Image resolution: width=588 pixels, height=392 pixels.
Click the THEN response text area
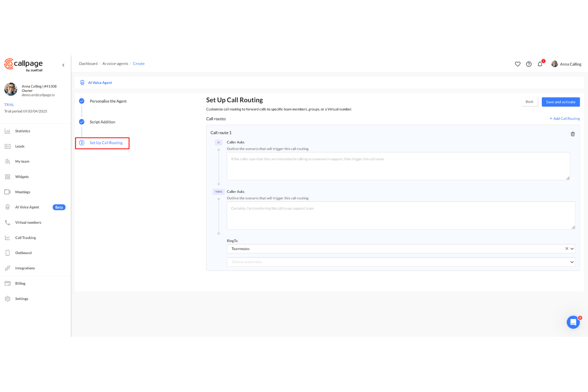tap(401, 215)
